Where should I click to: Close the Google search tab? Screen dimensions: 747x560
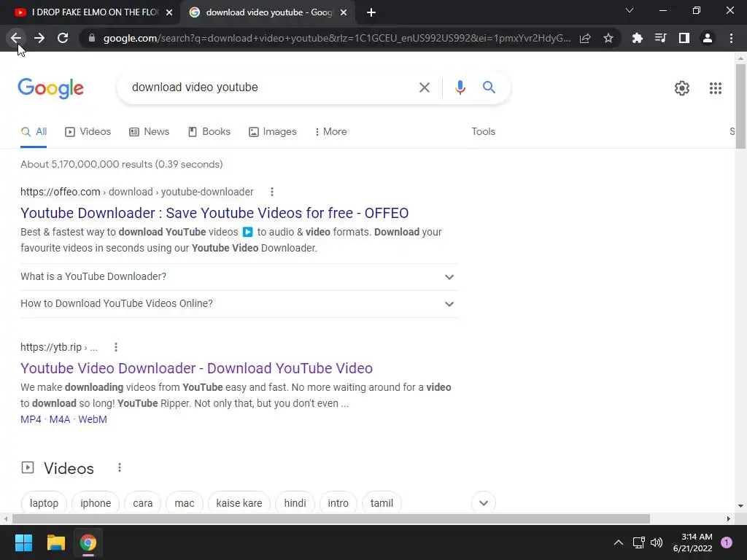click(x=344, y=13)
